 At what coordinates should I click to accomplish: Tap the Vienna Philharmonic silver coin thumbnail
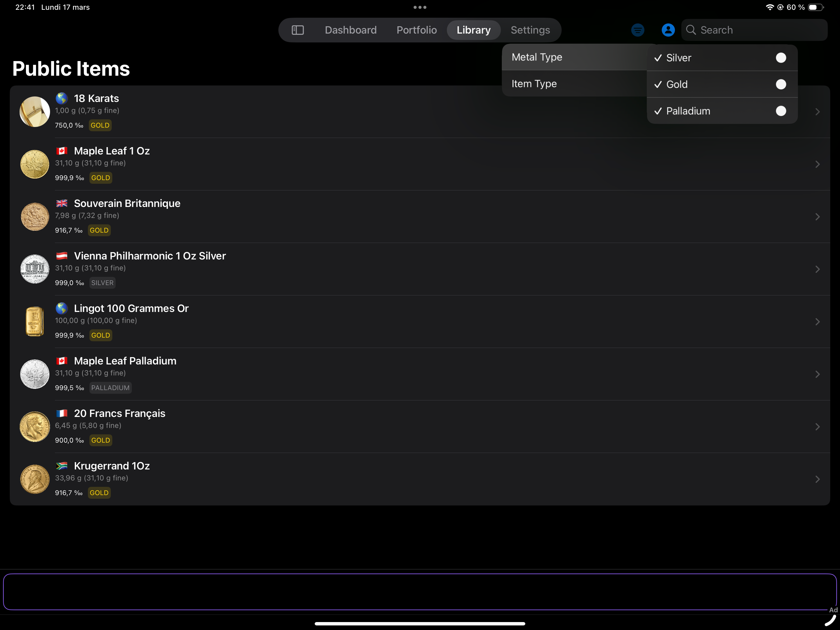click(x=34, y=269)
